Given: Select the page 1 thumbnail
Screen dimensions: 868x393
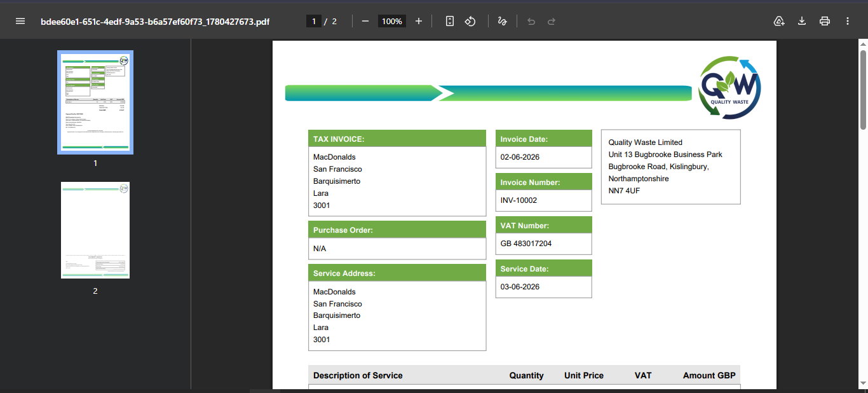Looking at the screenshot, I should (95, 102).
